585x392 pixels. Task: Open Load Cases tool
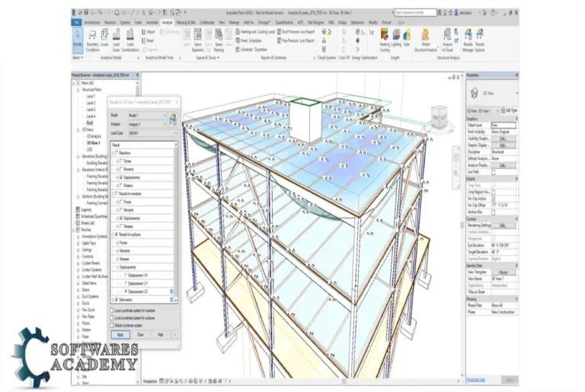coord(117,40)
